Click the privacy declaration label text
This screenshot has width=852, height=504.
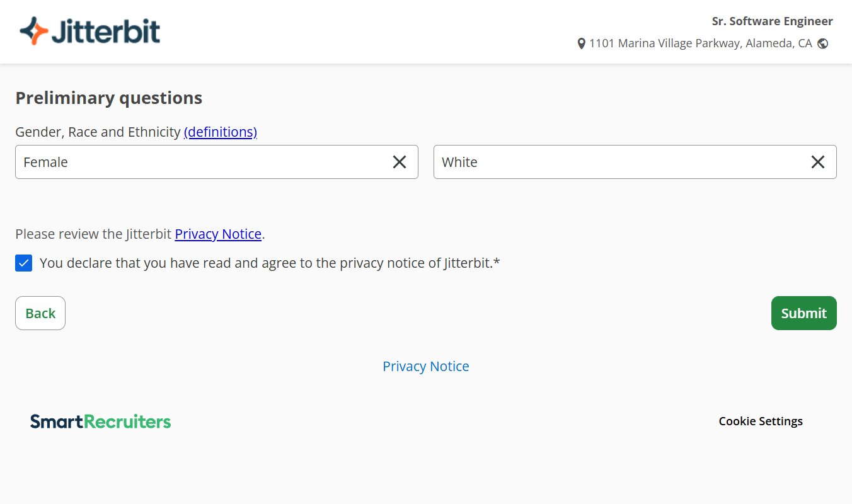269,263
